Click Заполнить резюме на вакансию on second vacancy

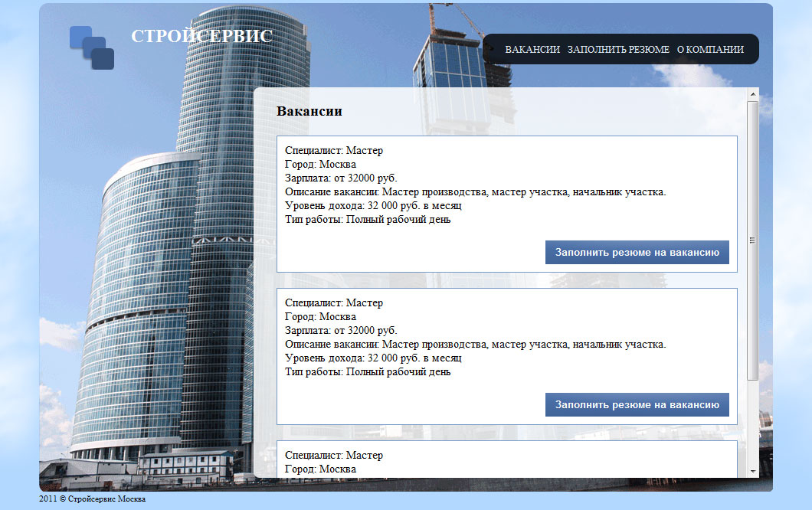click(x=637, y=404)
